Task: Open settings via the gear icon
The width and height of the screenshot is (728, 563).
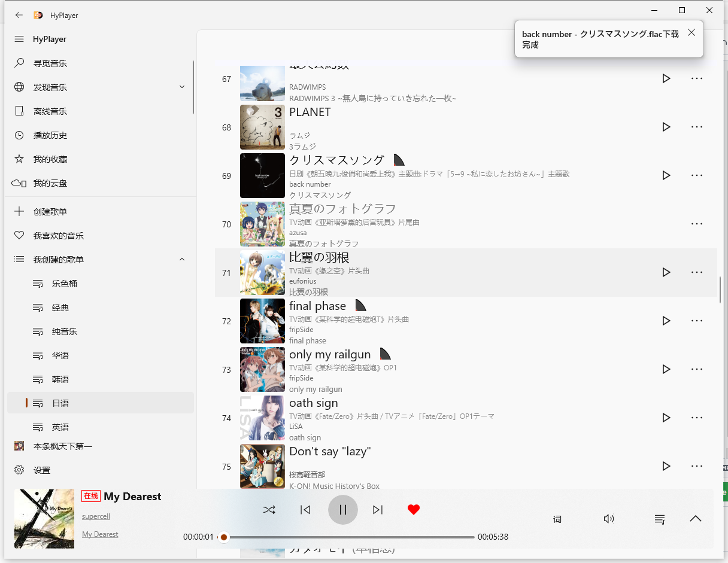Action: click(x=19, y=470)
